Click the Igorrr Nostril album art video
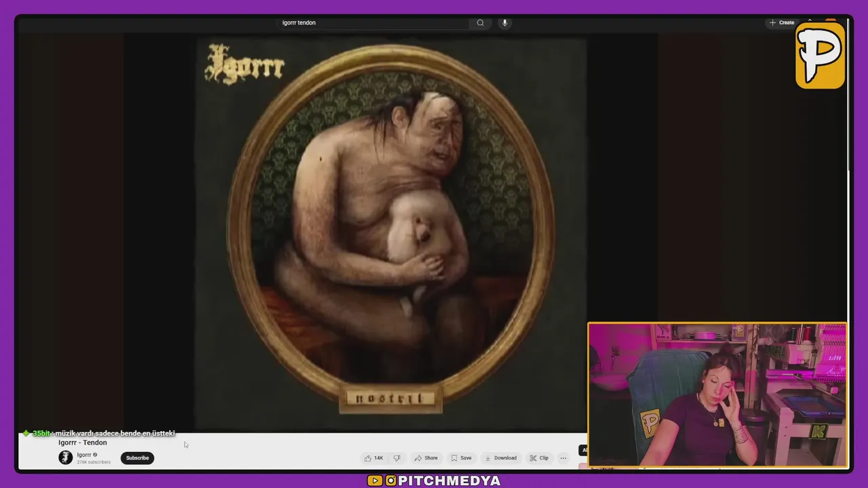868x488 pixels. click(391, 234)
